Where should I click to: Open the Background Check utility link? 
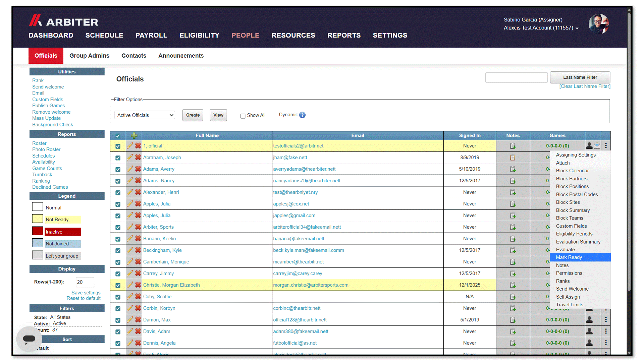(x=53, y=125)
